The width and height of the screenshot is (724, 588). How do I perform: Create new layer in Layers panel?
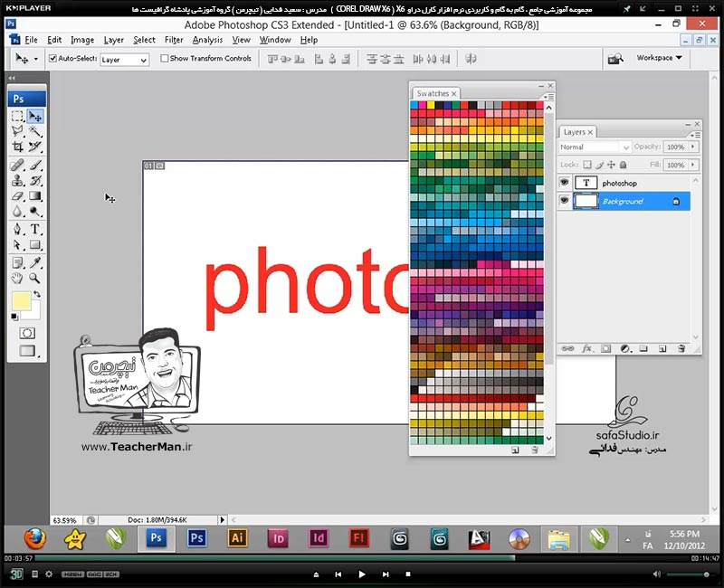click(x=662, y=348)
